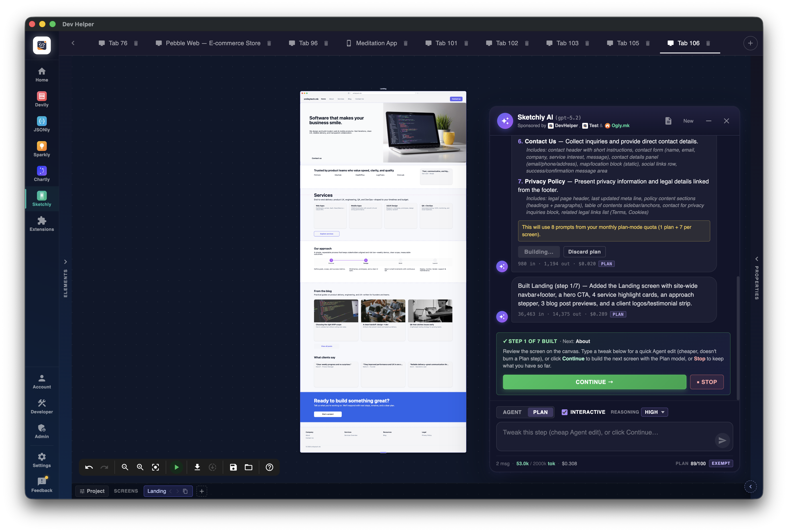Close the Sketchly AI panel
This screenshot has width=788, height=532.
coord(726,121)
